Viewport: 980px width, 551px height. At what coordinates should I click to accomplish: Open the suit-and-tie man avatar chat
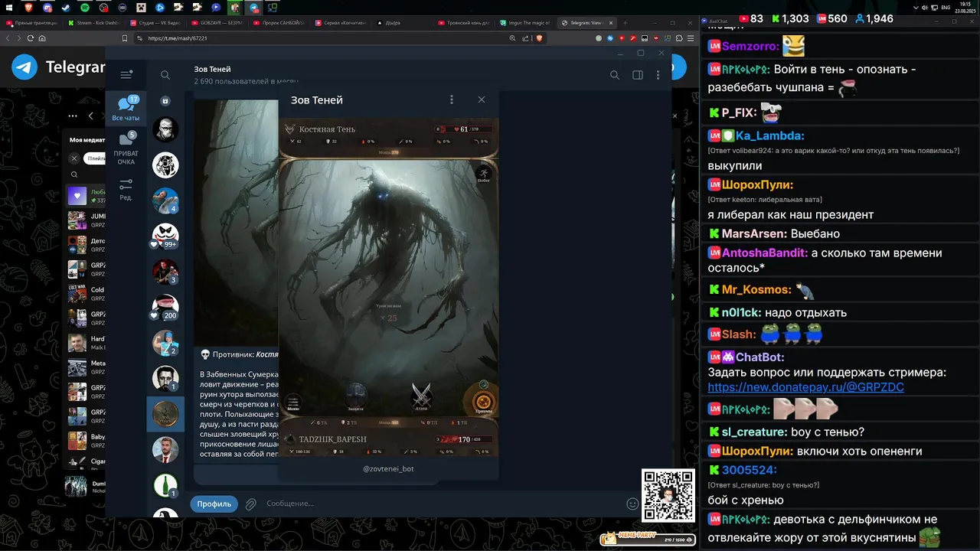click(x=165, y=450)
